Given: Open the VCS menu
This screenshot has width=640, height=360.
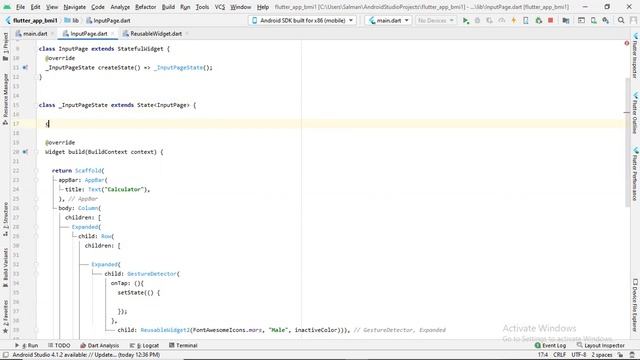Looking at the screenshot, I should tap(220, 7).
